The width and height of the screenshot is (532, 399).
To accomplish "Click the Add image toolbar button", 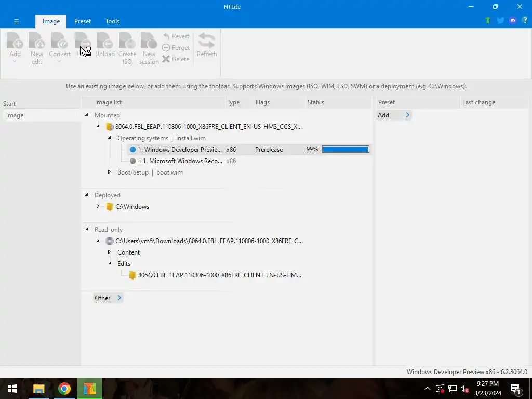I will click(x=15, y=45).
